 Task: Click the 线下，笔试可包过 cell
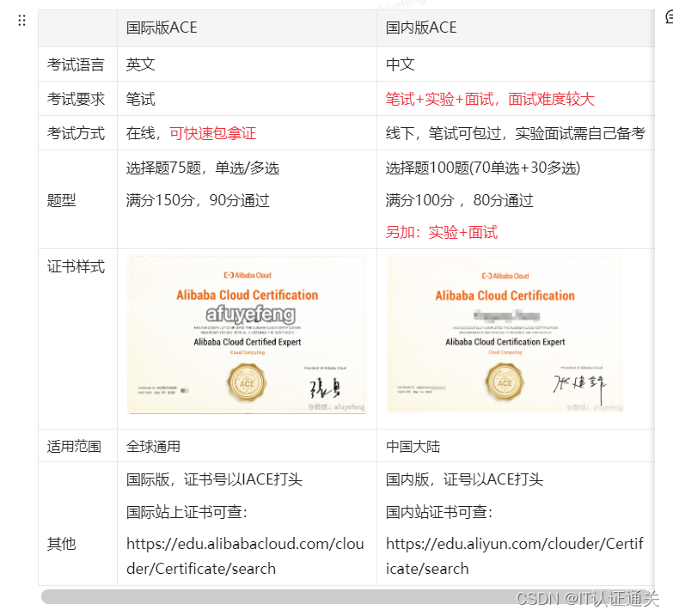pyautogui.click(x=515, y=133)
